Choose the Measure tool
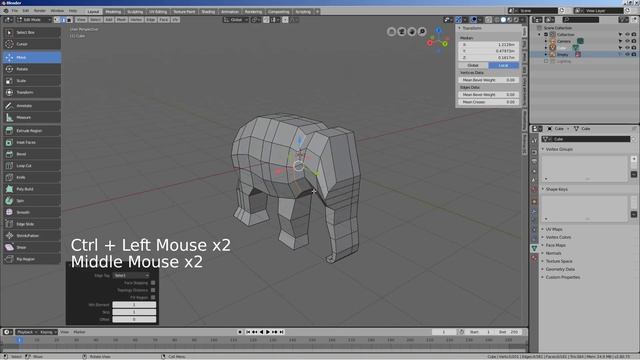 click(32, 118)
